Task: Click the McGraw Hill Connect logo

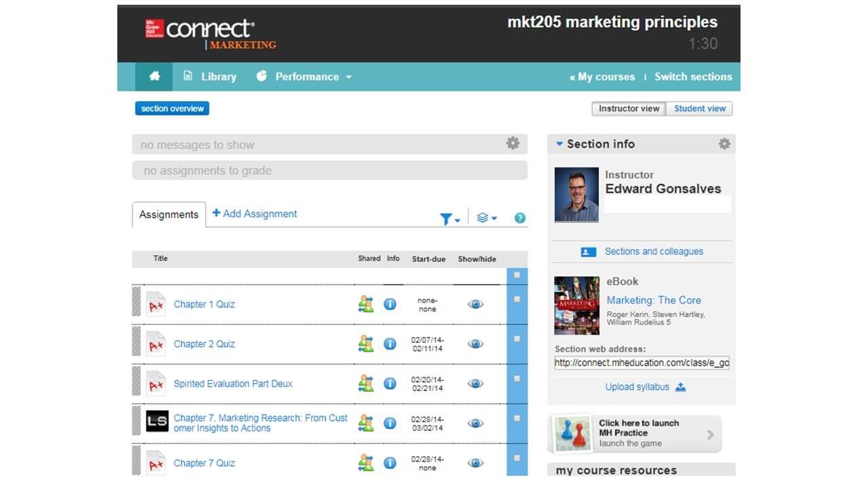Action: [x=210, y=34]
